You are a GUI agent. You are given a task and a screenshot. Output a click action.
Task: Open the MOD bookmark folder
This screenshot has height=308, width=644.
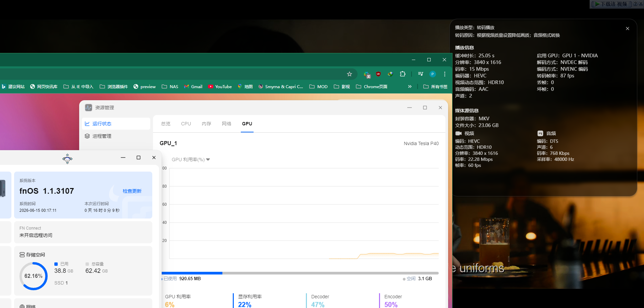click(x=318, y=86)
